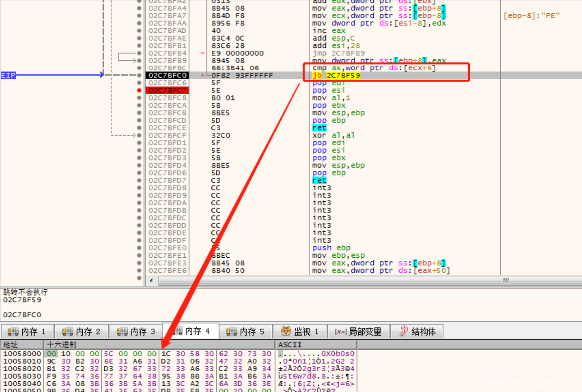Click the ASCII column header
Viewport: 582px width, 392px height.
tap(290, 345)
